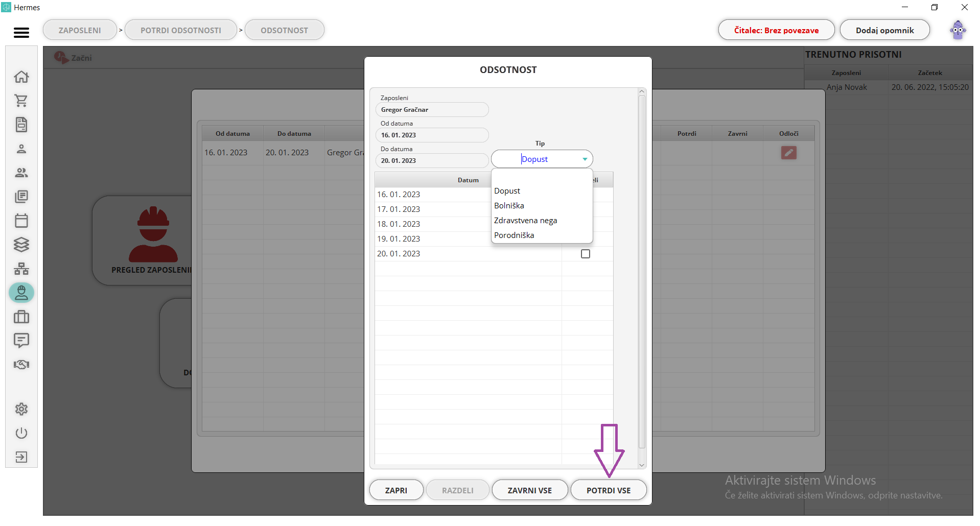Select row 18. 01. 2023 in Datum list

point(433,224)
